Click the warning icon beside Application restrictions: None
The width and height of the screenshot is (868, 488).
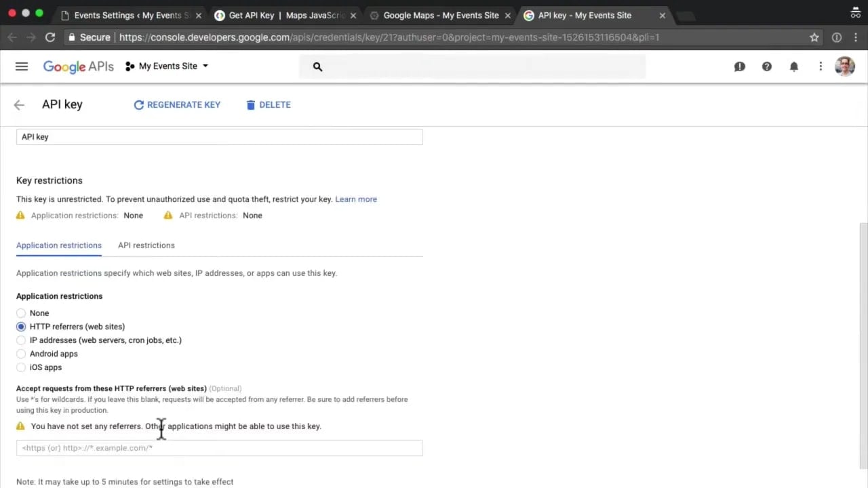(x=20, y=216)
